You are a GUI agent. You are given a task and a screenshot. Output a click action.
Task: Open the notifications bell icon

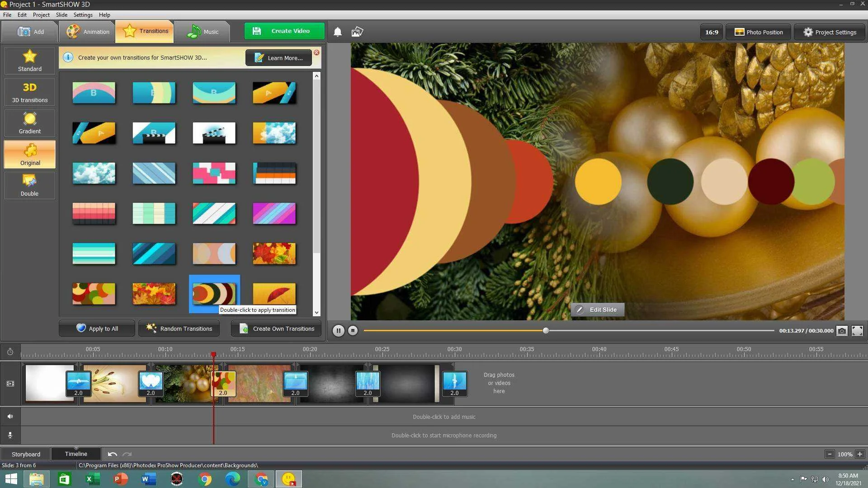[x=337, y=32]
